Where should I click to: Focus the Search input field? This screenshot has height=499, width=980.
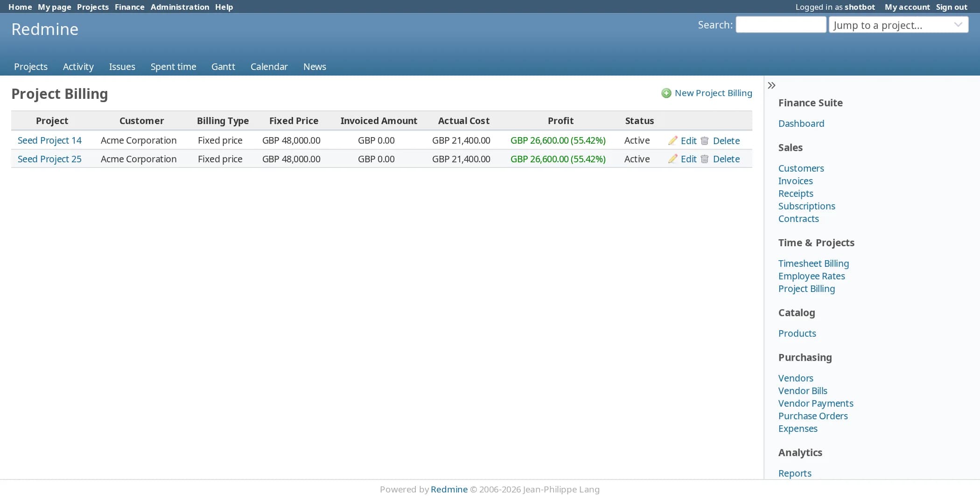tap(781, 25)
